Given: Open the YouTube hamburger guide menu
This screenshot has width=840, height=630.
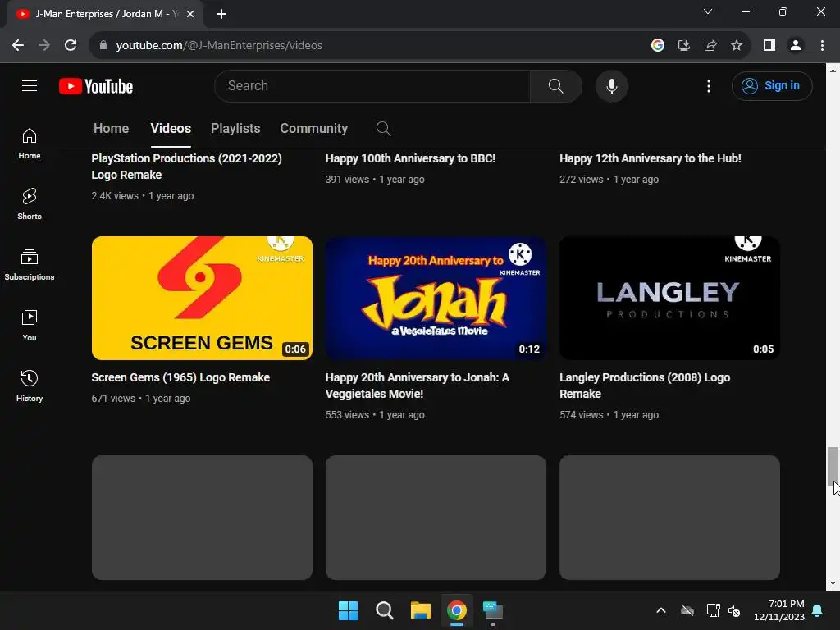Looking at the screenshot, I should [30, 85].
